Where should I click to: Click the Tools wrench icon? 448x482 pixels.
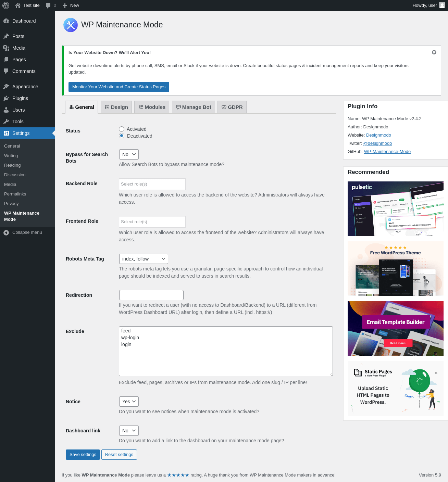6,122
